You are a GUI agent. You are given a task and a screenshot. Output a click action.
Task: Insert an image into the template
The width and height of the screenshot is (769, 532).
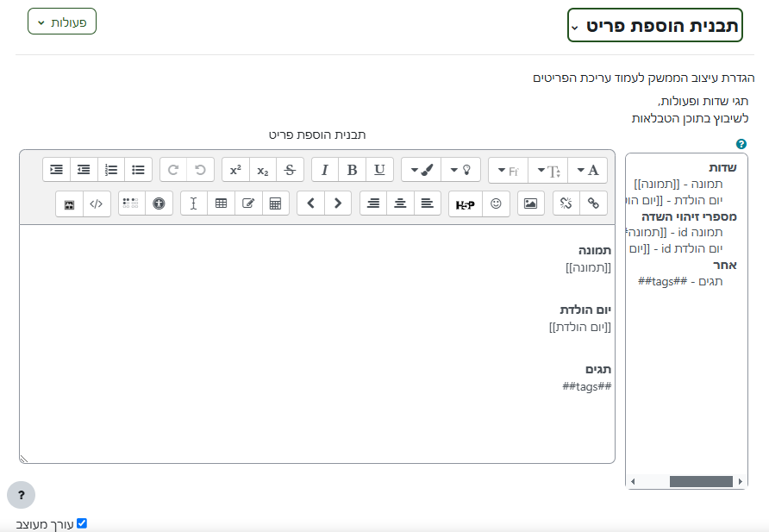click(x=531, y=204)
